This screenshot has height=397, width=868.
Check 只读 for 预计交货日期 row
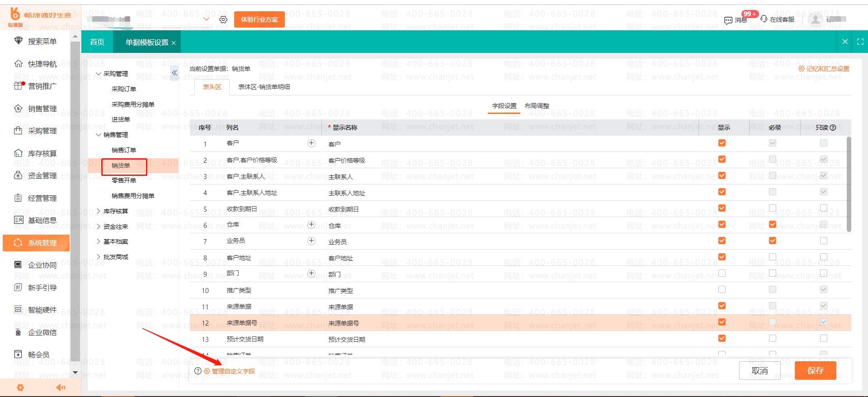click(x=824, y=338)
